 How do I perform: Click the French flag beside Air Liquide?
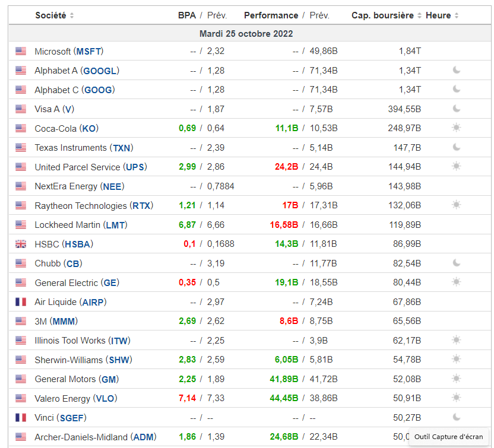21,302
